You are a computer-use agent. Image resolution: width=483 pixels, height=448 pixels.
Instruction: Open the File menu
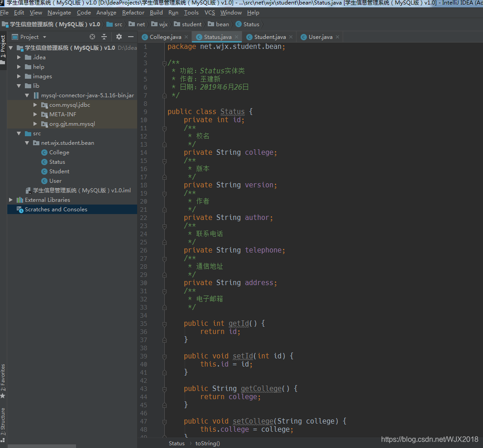coord(5,13)
